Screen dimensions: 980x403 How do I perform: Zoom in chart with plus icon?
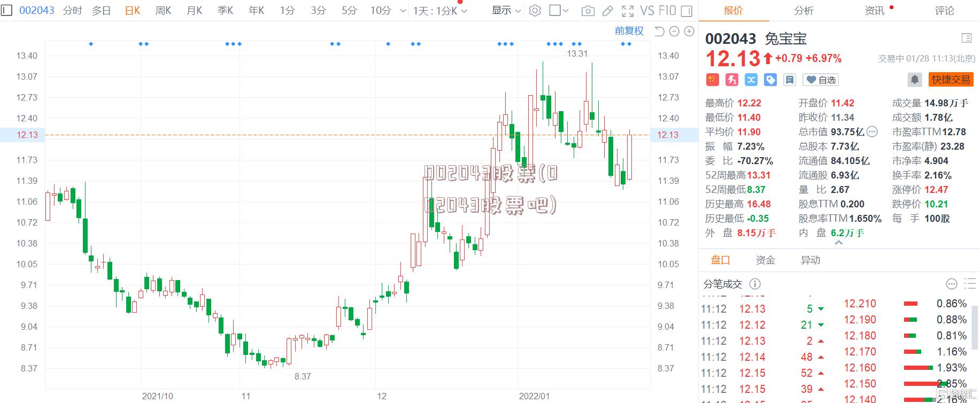[689, 32]
